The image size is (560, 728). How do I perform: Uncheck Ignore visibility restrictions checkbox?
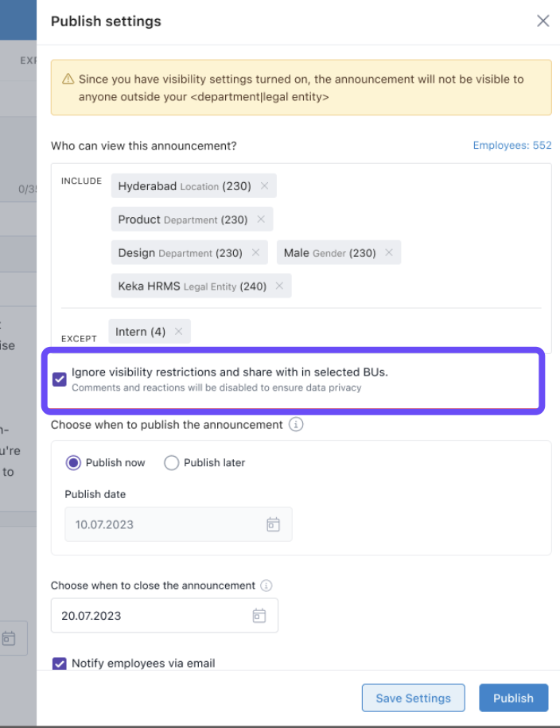click(60, 379)
